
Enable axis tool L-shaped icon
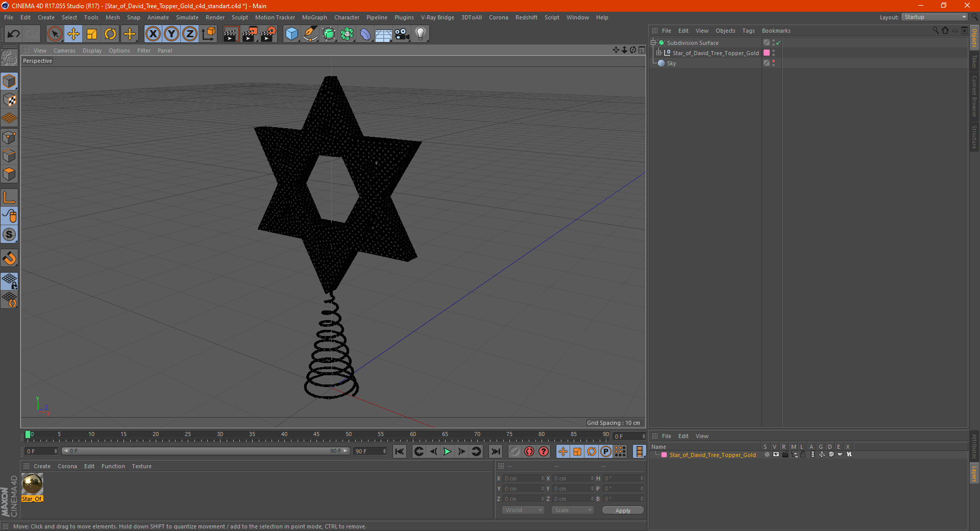(x=9, y=198)
